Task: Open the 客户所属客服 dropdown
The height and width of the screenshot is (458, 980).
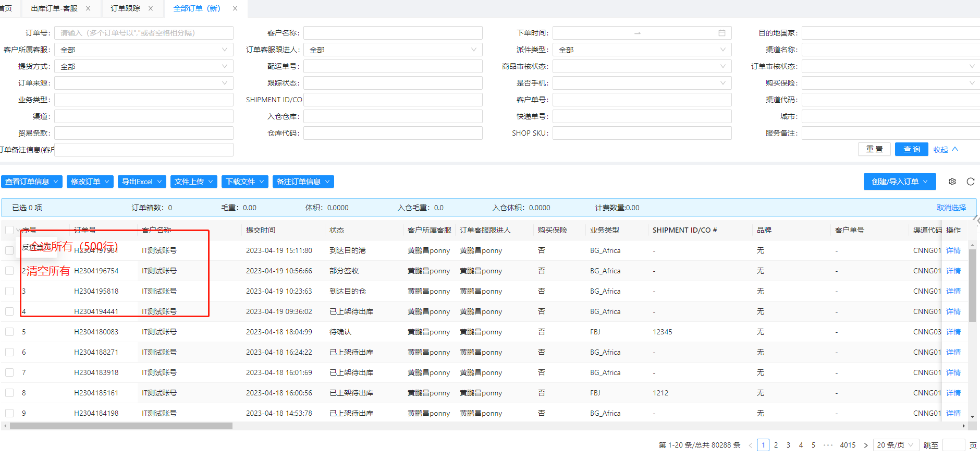Action: (144, 50)
